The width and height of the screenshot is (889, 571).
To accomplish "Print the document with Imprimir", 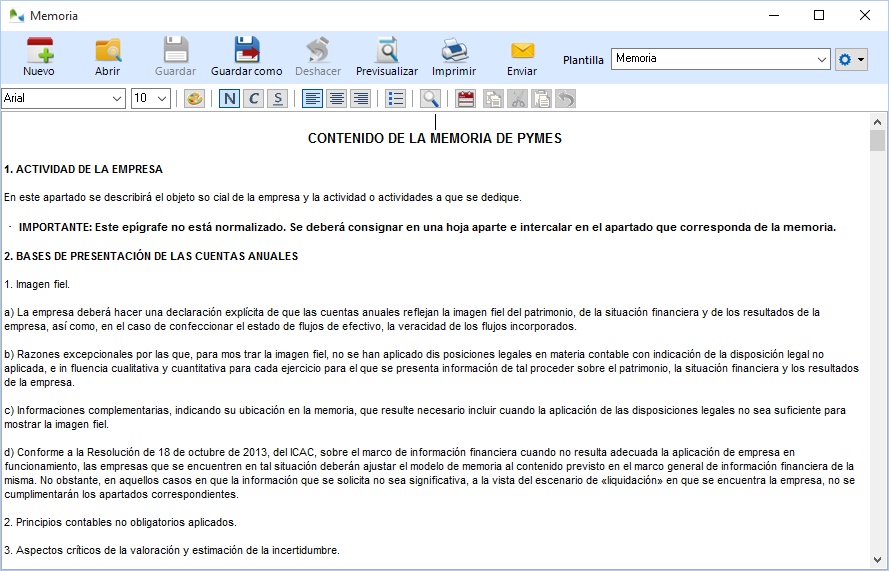I will pyautogui.click(x=454, y=57).
